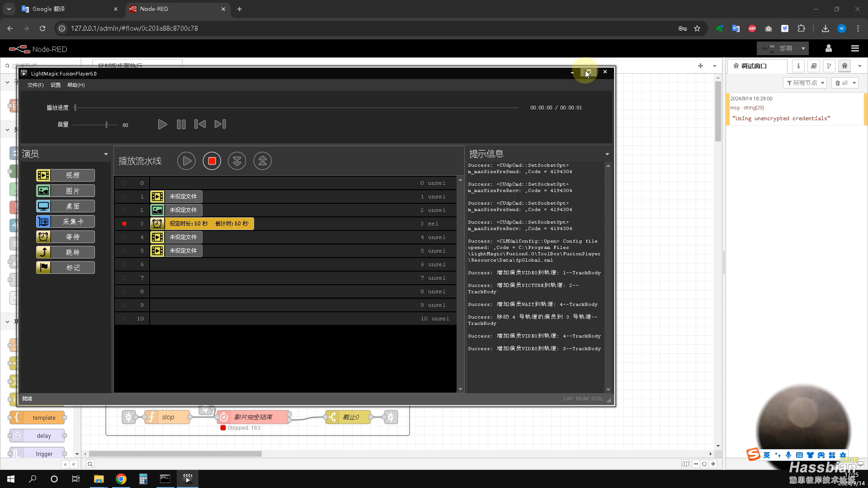Select the 等待 (wait) actor
This screenshot has height=488, width=868.
click(x=66, y=237)
